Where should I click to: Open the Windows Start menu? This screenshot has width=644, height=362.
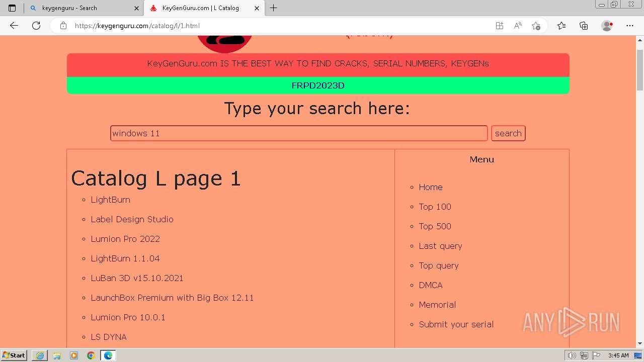pos(14,355)
